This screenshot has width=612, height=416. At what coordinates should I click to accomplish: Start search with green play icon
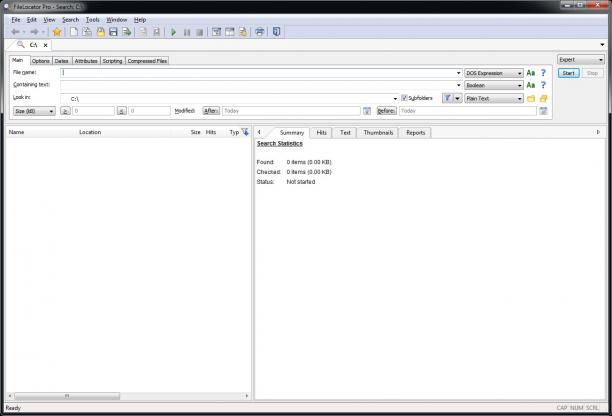(173, 32)
